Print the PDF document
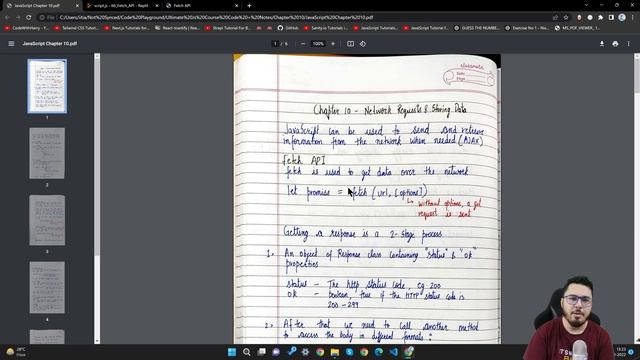 [x=615, y=44]
